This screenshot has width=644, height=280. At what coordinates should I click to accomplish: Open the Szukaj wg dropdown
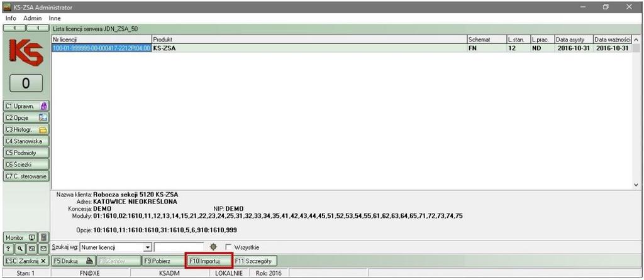tap(147, 247)
